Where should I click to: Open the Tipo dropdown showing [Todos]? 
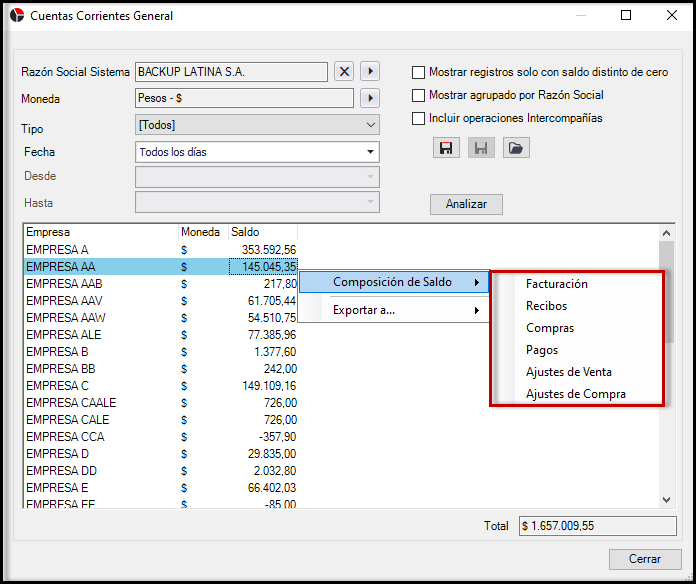257,125
